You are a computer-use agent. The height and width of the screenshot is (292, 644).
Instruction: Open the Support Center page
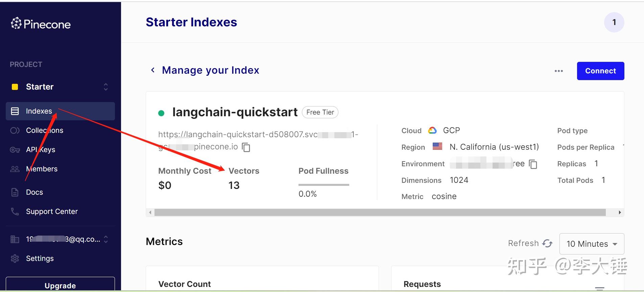(52, 212)
